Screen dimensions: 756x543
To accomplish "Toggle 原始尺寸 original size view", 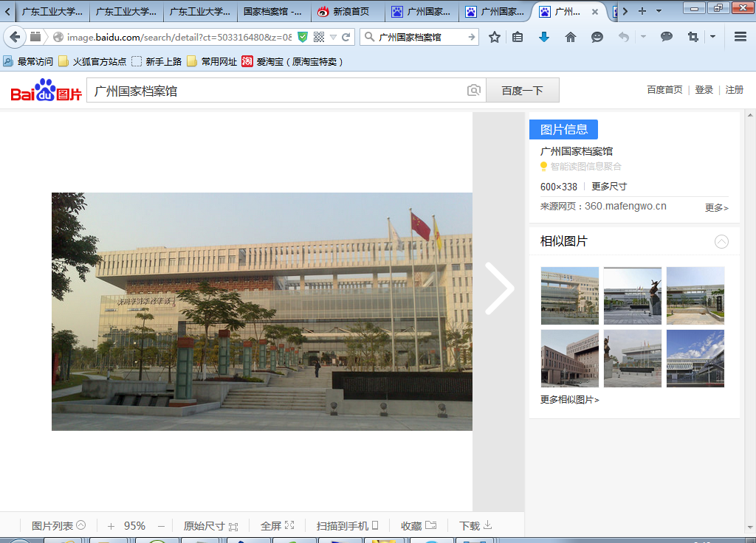I will pos(210,526).
